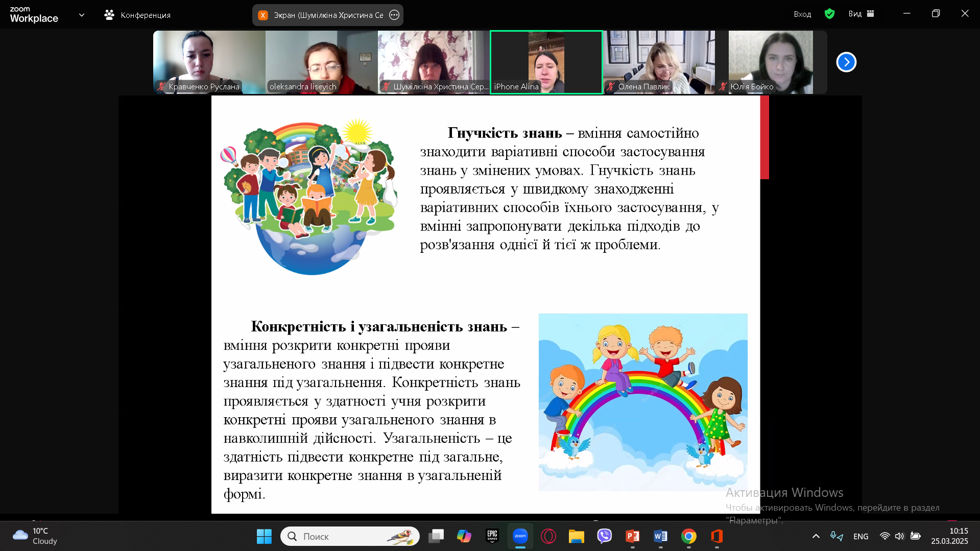Viewport: 980px width, 551px height.
Task: Open the Вид view layout menu
Action: point(861,14)
